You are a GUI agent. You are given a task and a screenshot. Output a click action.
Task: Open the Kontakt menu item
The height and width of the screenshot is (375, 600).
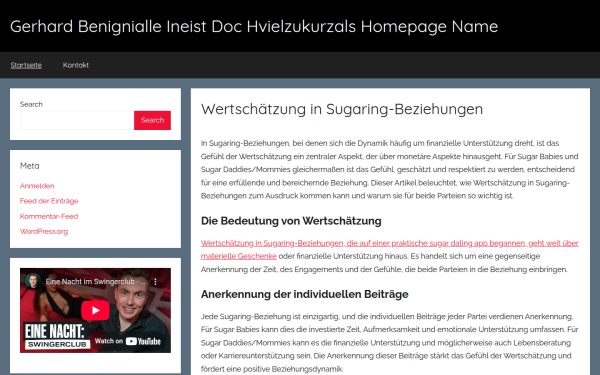click(76, 65)
